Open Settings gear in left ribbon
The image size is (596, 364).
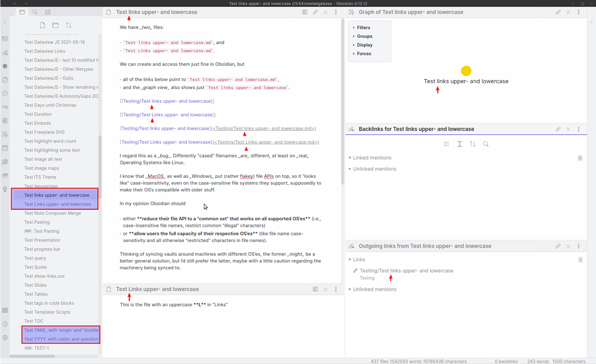pyautogui.click(x=5, y=338)
